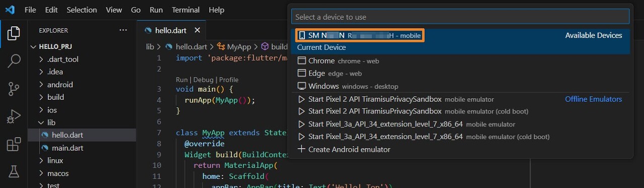The width and height of the screenshot is (644, 188).
Task: Click the EXPLORER panel title
Action: (53, 30)
